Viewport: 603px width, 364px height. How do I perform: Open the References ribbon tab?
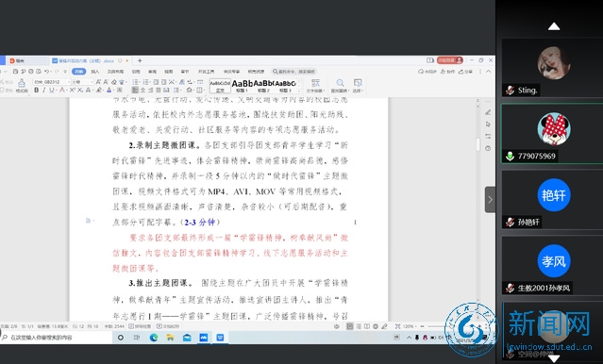pos(136,72)
